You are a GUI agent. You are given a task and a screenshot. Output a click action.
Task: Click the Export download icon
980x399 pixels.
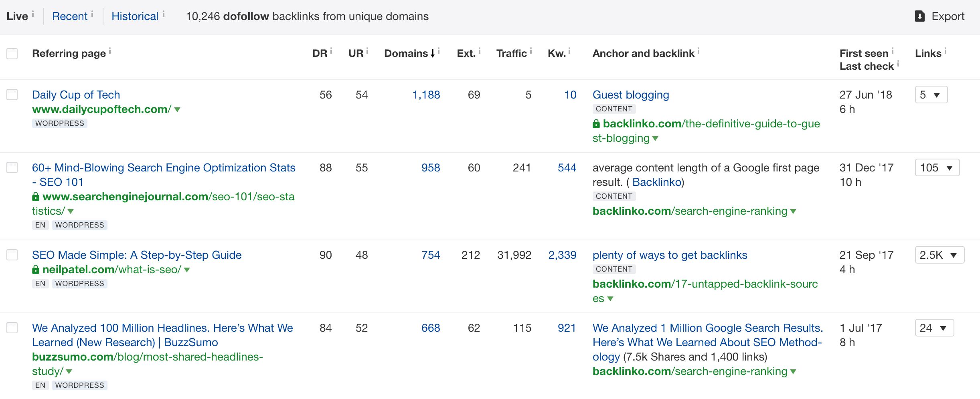point(920,16)
